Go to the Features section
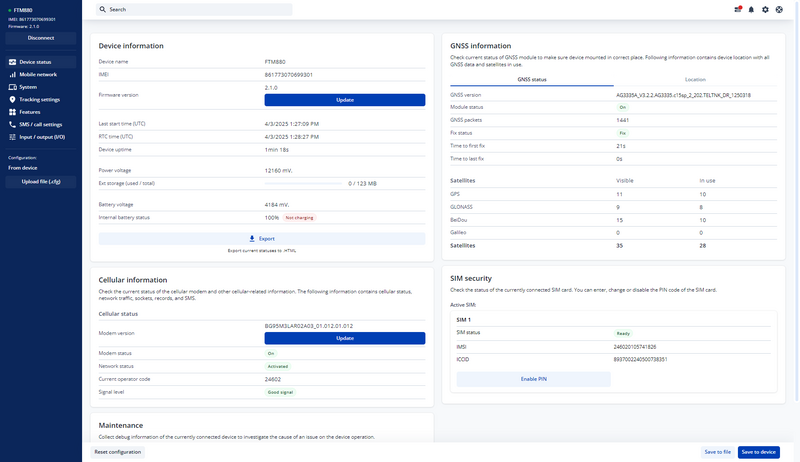Viewport: 800px width, 462px height. [x=30, y=112]
